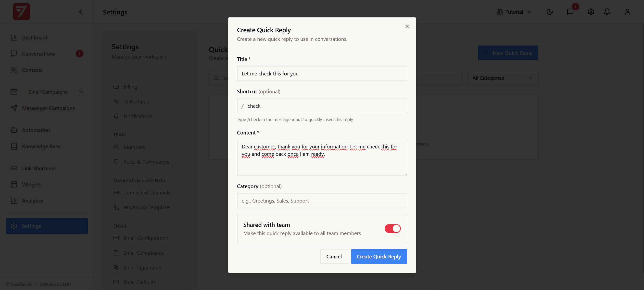The width and height of the screenshot is (644, 290).
Task: Open the notifications bell icon
Action: pos(607,12)
